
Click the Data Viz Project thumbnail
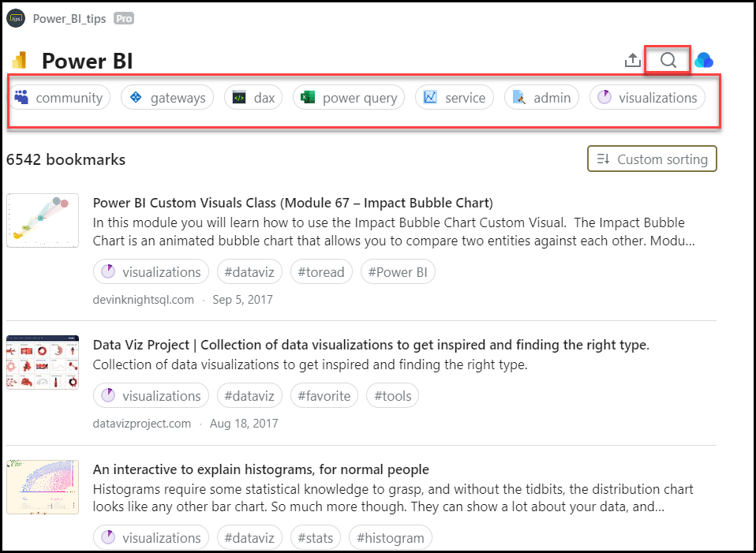coord(43,362)
